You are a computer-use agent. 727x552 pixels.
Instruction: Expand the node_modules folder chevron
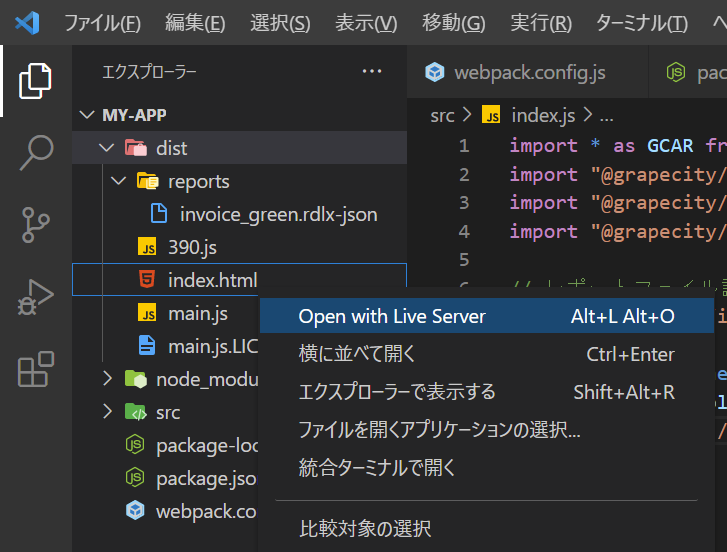tap(108, 379)
